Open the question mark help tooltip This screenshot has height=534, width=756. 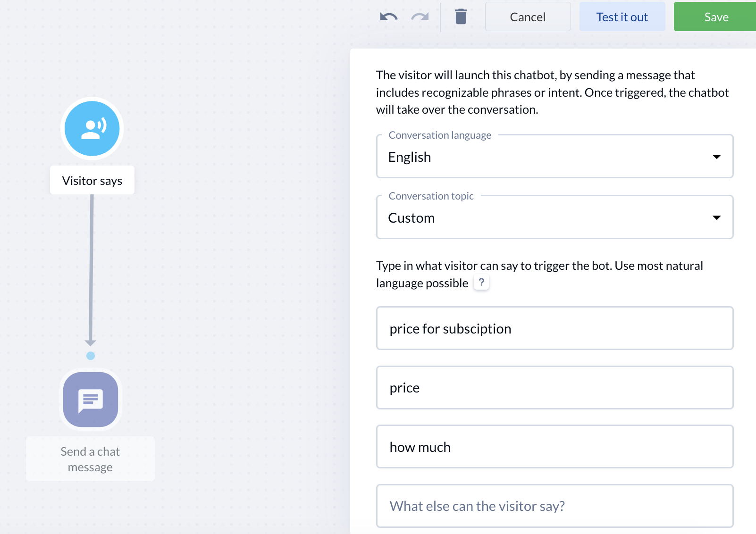click(481, 282)
